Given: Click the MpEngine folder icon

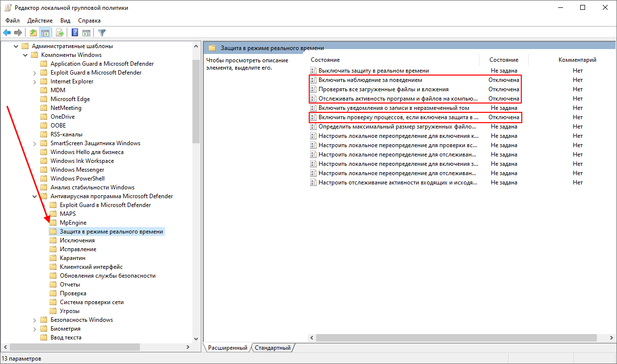Looking at the screenshot, I should tap(53, 223).
